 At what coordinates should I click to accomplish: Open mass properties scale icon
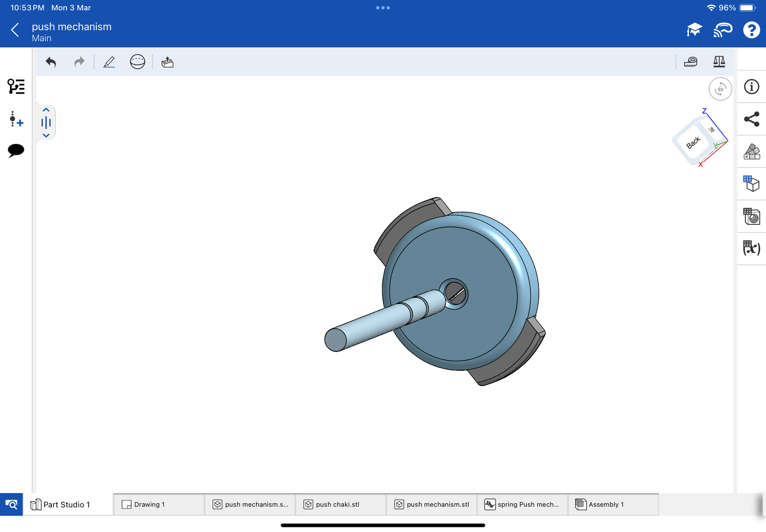pyautogui.click(x=719, y=62)
